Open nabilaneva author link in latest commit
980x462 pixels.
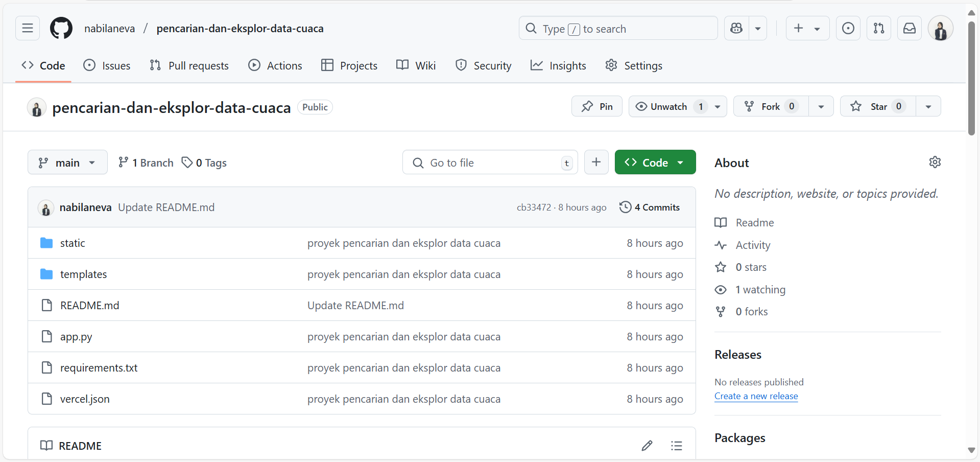click(85, 207)
